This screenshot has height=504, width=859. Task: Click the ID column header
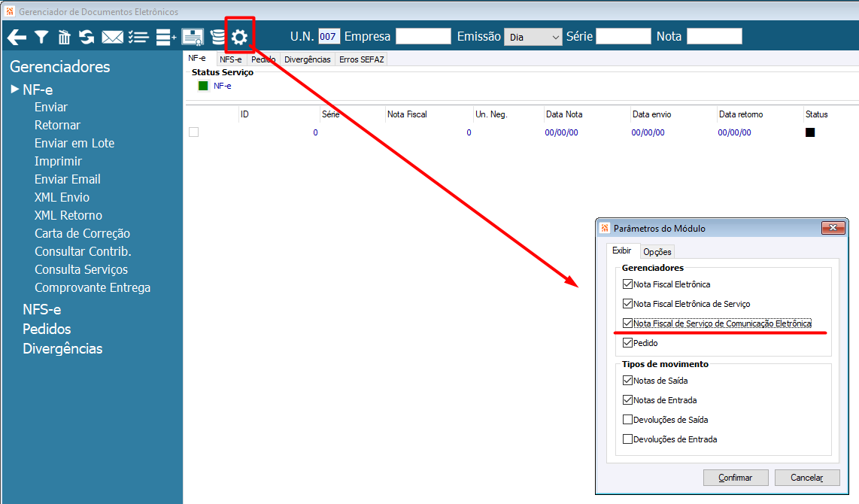click(x=244, y=114)
